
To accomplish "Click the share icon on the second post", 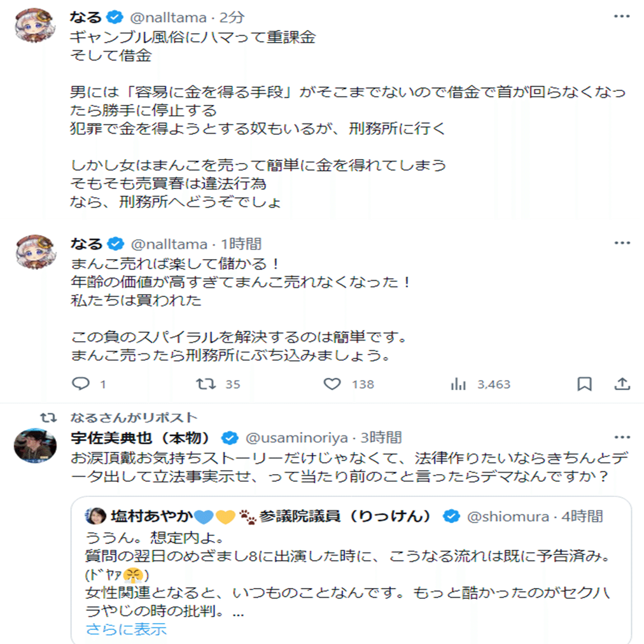I will coord(622,384).
